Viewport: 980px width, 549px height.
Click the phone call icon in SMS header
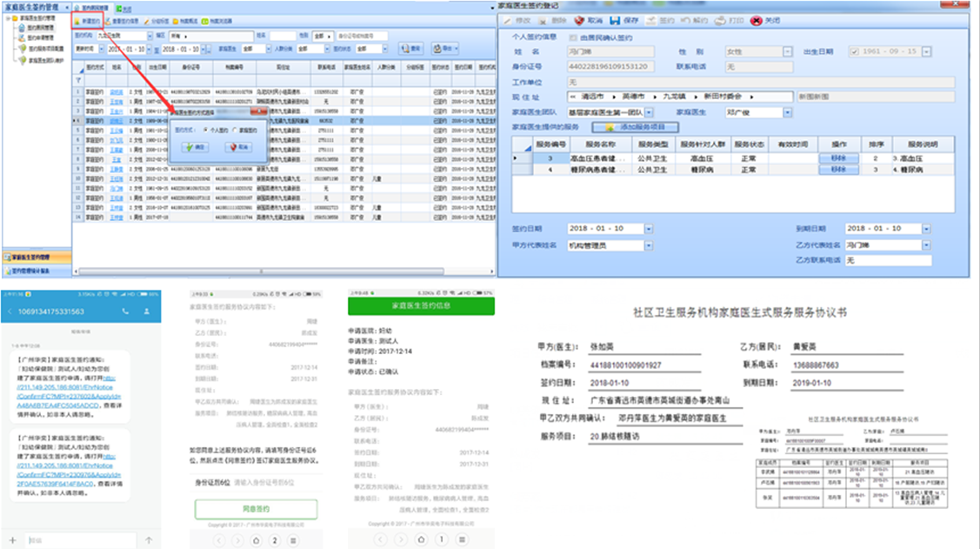tap(126, 311)
